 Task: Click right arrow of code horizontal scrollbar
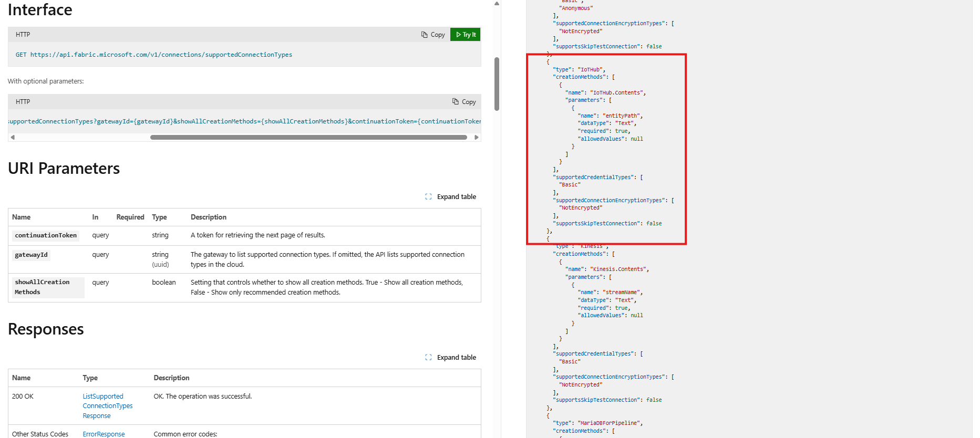(x=476, y=138)
